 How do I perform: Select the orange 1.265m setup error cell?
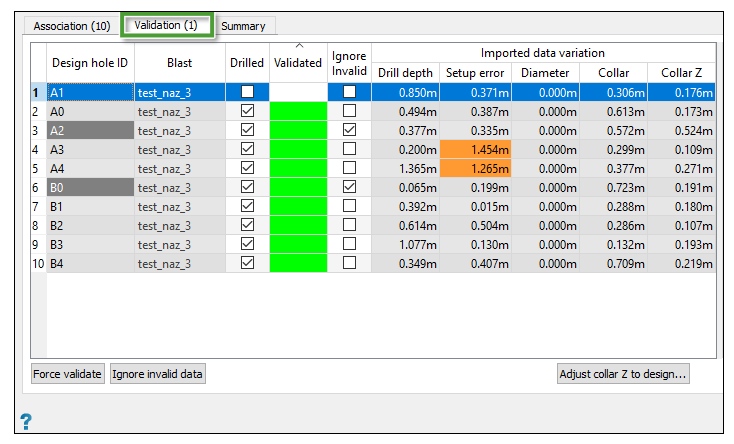pyautogui.click(x=475, y=168)
